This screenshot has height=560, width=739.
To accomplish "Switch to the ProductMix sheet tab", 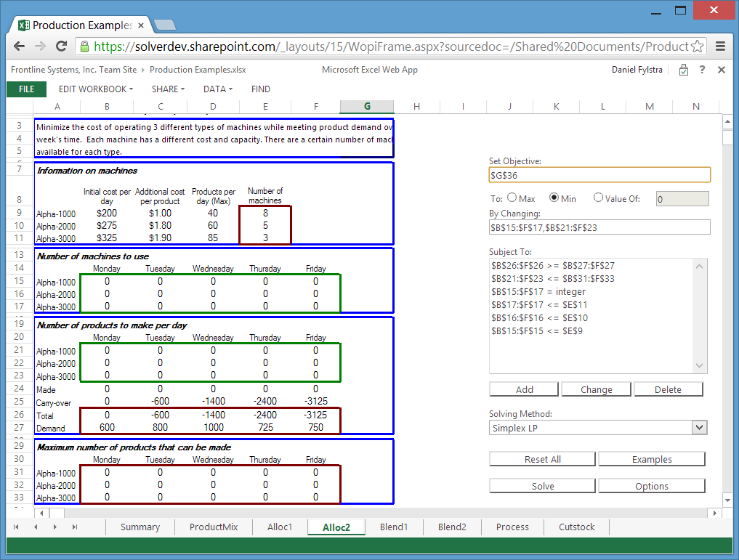I will coord(214,527).
